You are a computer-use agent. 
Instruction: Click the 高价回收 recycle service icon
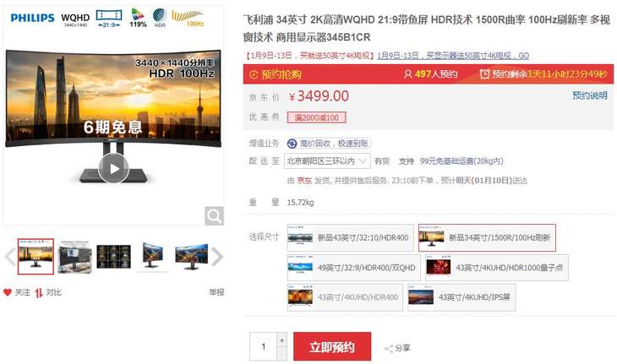pyautogui.click(x=292, y=144)
